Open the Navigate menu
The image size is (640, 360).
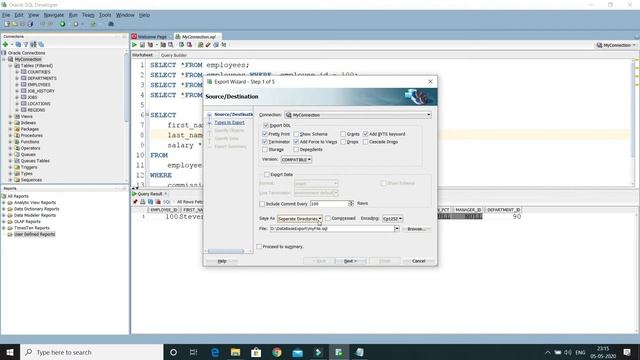[x=53, y=15]
